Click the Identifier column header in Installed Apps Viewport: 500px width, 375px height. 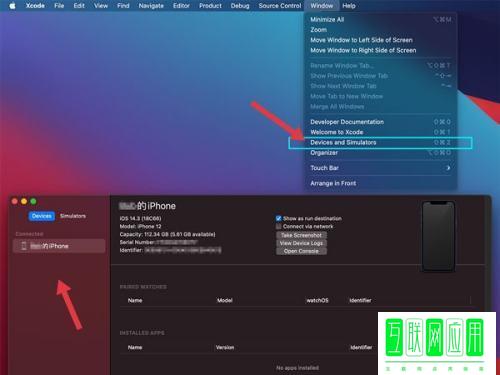pyautogui.click(x=361, y=347)
